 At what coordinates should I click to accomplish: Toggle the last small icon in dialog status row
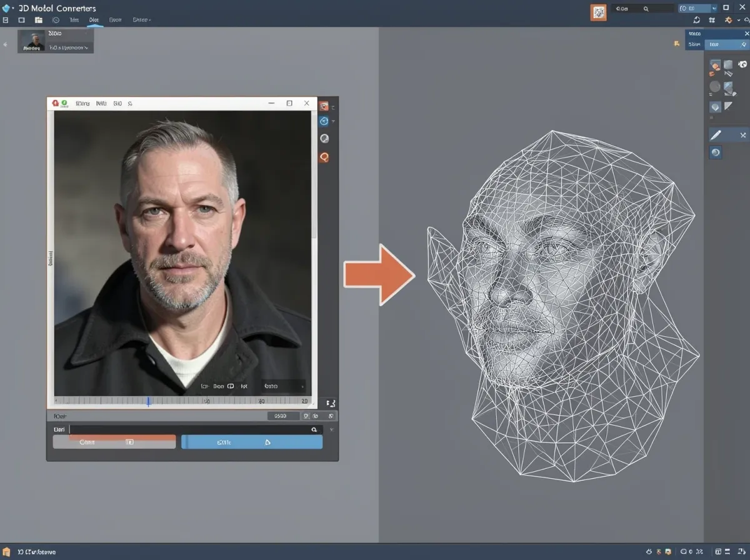(331, 416)
